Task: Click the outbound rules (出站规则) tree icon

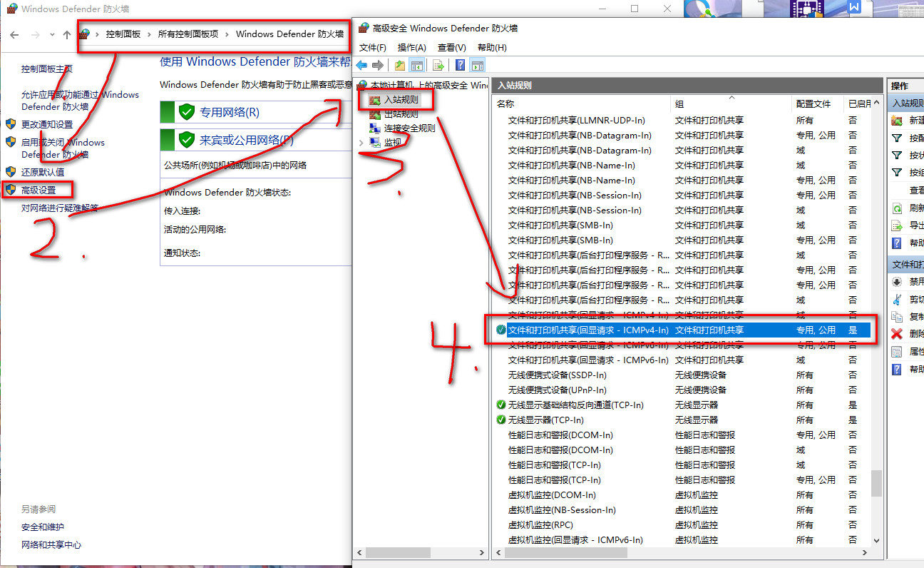Action: (x=375, y=114)
